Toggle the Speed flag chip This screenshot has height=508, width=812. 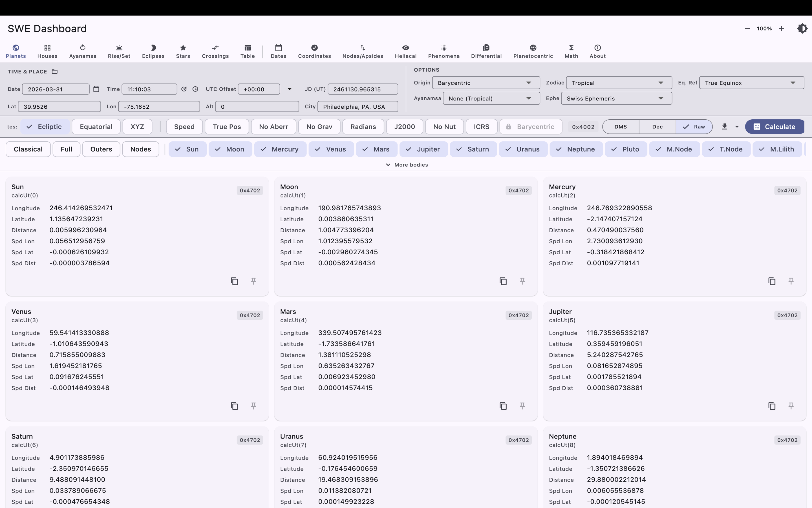184,127
